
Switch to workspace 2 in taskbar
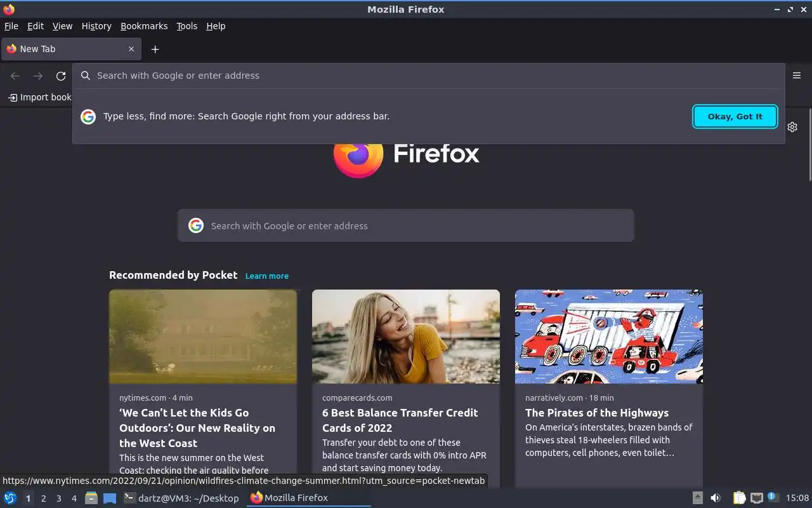click(x=43, y=498)
